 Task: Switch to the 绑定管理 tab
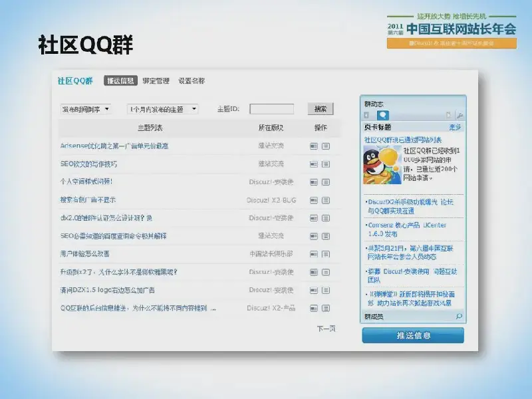click(x=156, y=80)
